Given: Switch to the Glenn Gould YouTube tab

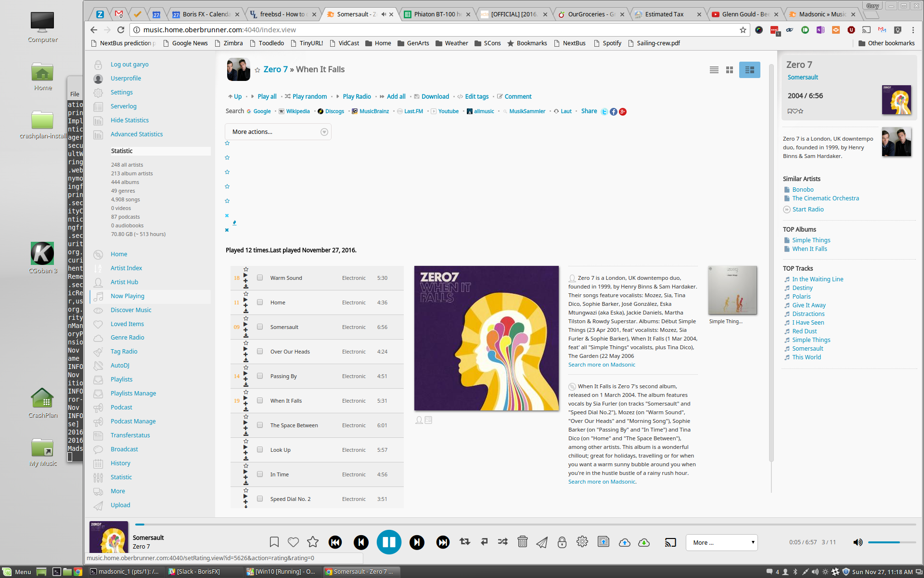Looking at the screenshot, I should click(745, 14).
